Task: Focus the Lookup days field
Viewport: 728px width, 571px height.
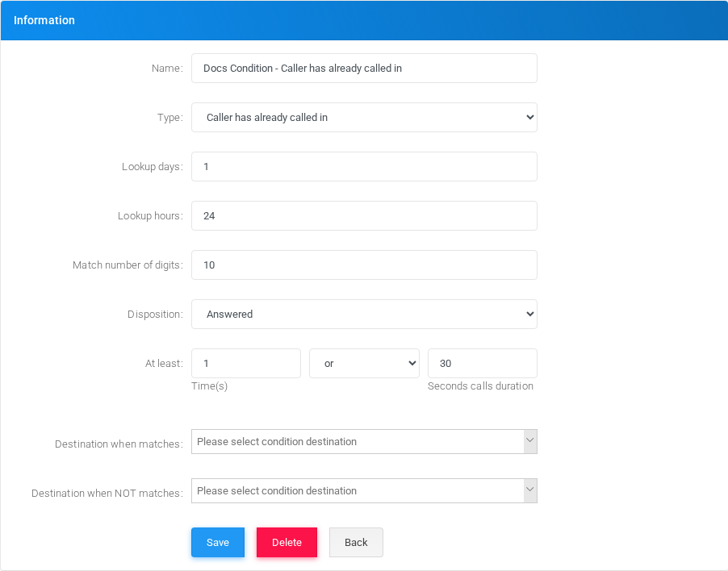Action: (364, 166)
